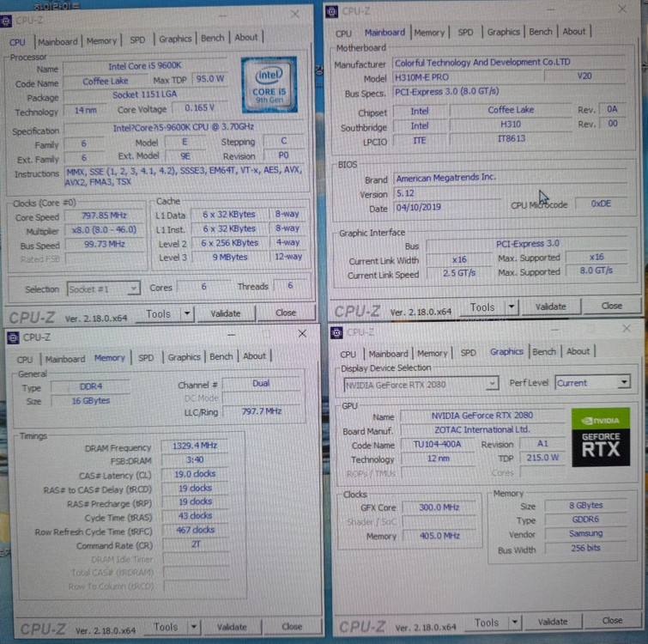The image size is (648, 644).
Task: Close the CPU tab window using X
Action: 294,15
